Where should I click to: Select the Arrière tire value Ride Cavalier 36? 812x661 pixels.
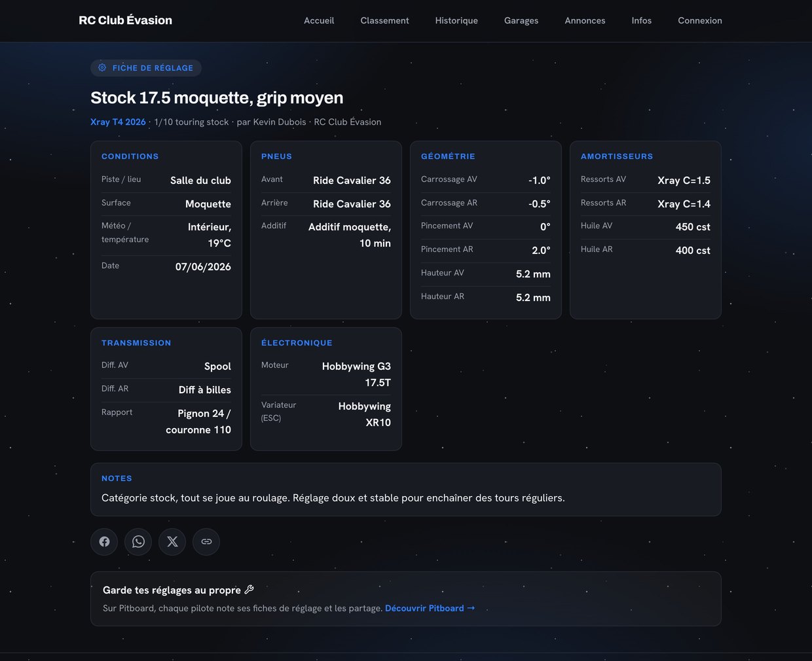pos(352,204)
